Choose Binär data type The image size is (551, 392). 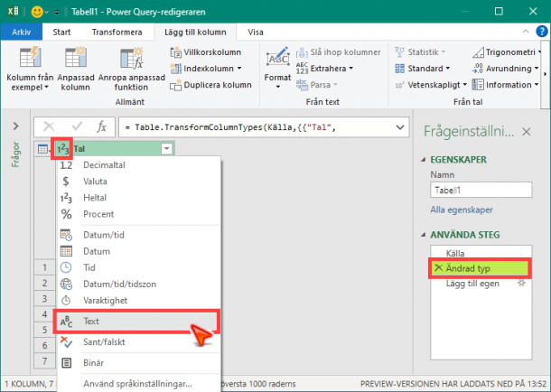(x=137, y=363)
